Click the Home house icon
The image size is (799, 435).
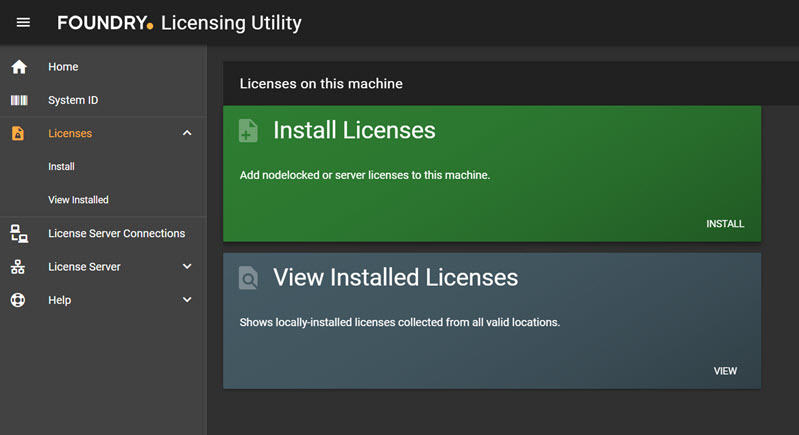tap(18, 67)
